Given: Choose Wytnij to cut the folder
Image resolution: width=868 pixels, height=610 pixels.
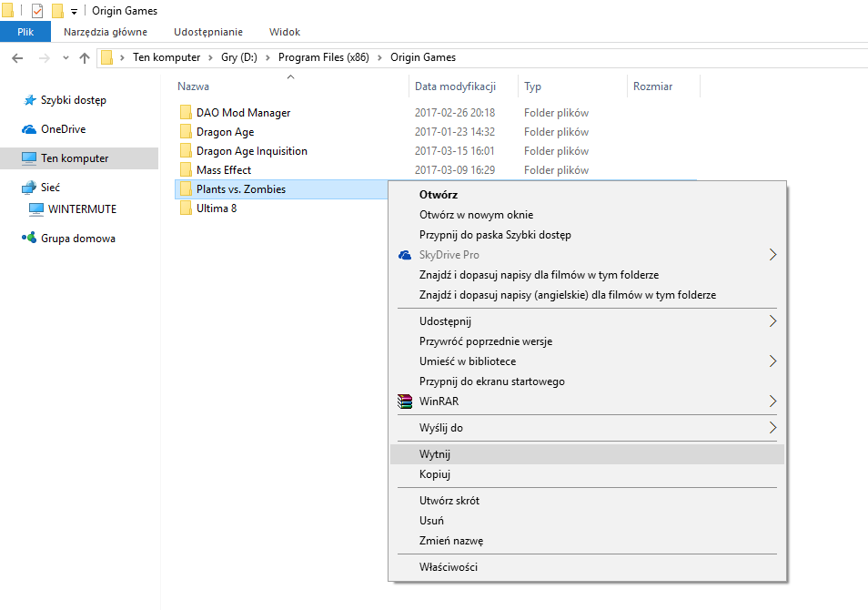Looking at the screenshot, I should click(x=588, y=454).
